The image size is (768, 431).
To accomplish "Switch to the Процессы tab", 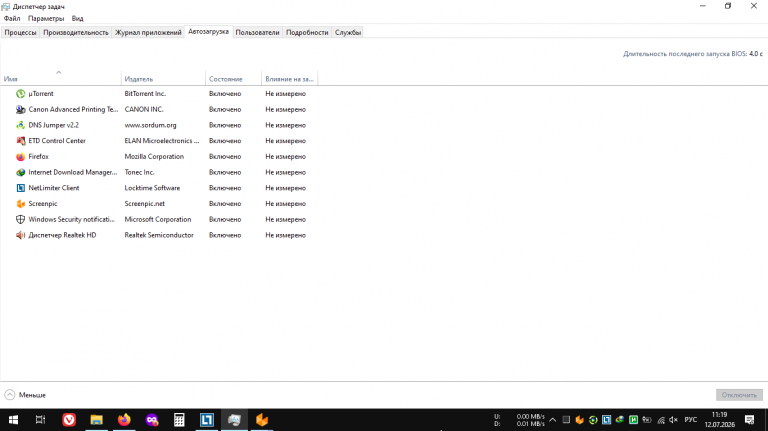I will 20,32.
